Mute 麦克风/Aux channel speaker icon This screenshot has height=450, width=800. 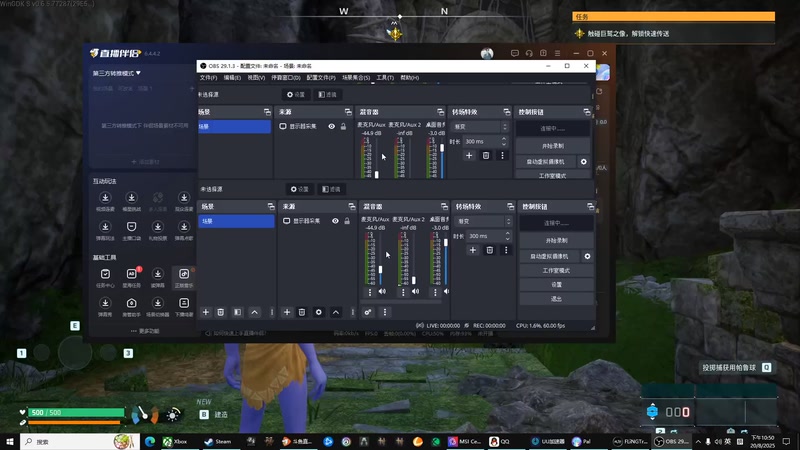[x=382, y=292]
